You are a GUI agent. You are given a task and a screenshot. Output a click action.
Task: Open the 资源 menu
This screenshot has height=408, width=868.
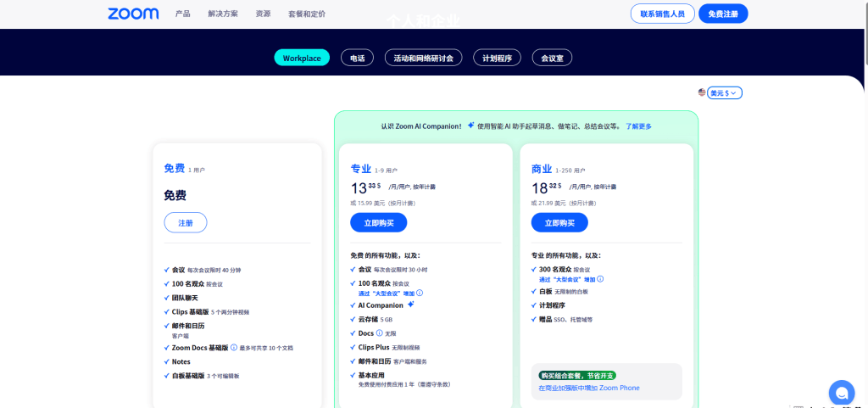coord(263,14)
